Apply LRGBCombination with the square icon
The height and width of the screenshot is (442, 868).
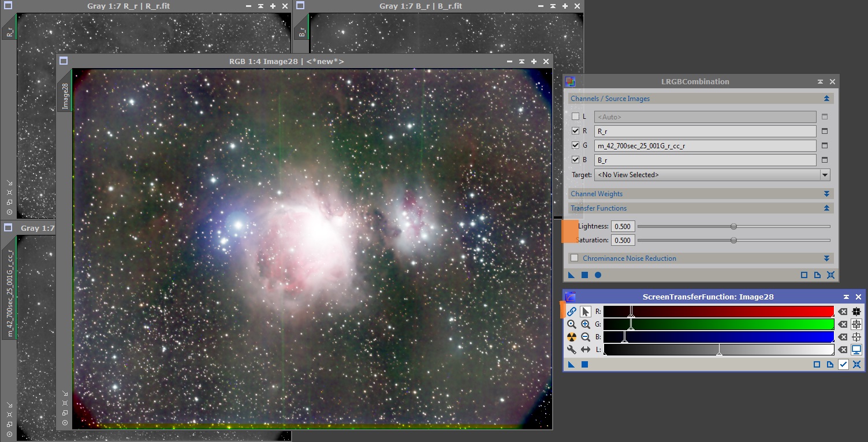584,275
